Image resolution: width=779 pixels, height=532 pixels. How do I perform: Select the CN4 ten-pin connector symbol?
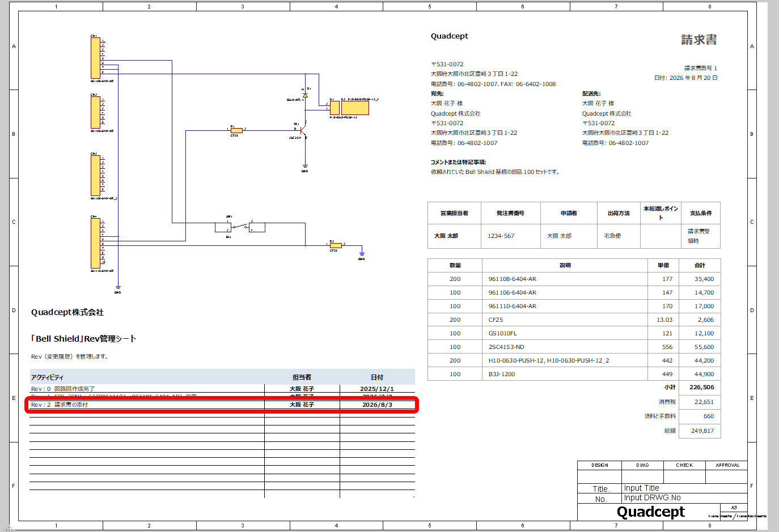[x=95, y=243]
